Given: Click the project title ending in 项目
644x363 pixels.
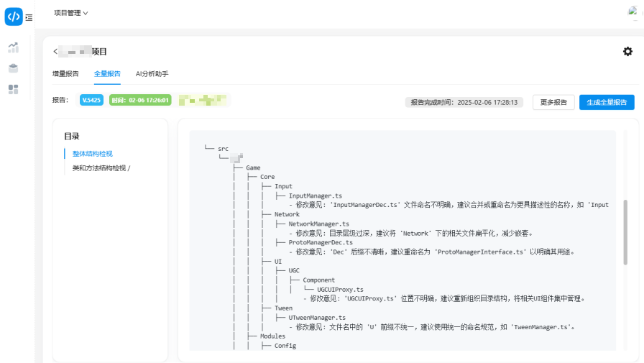Looking at the screenshot, I should tap(83, 51).
